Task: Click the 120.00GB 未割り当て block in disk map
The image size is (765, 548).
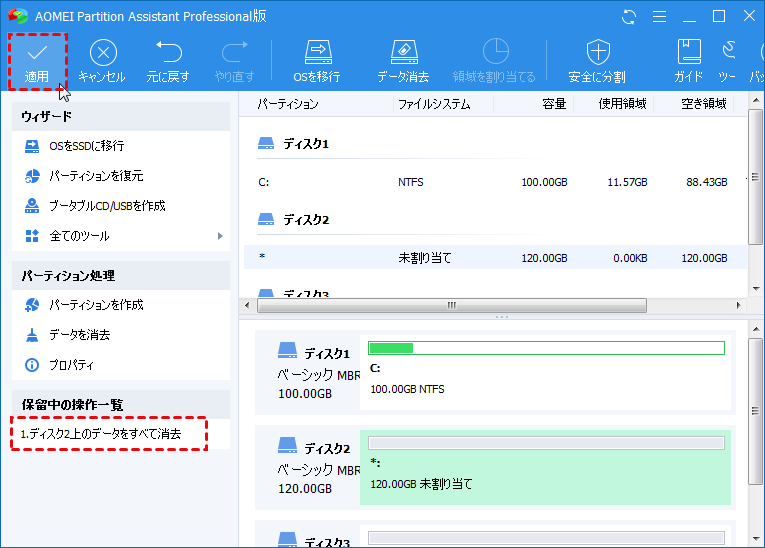Action: coord(545,467)
